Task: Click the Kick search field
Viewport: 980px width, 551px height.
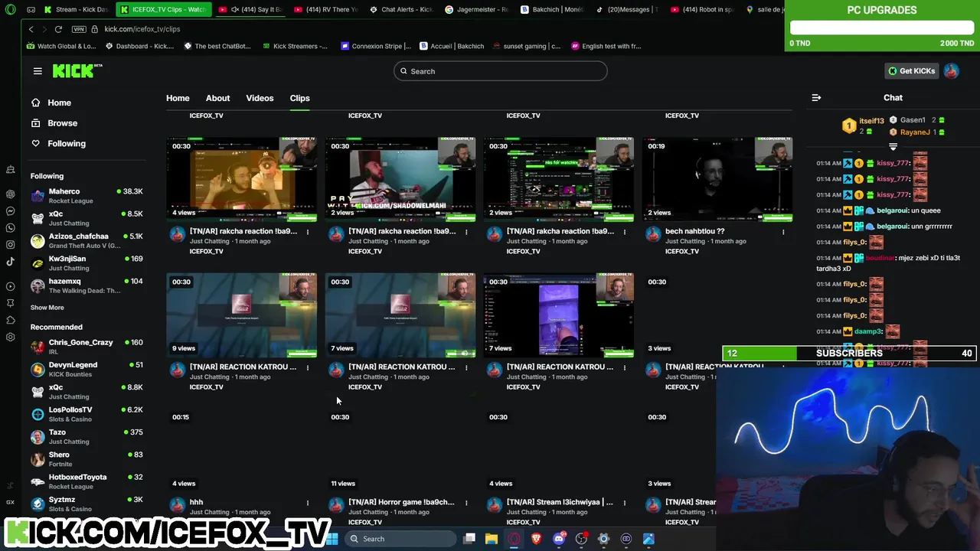Action: pyautogui.click(x=500, y=71)
